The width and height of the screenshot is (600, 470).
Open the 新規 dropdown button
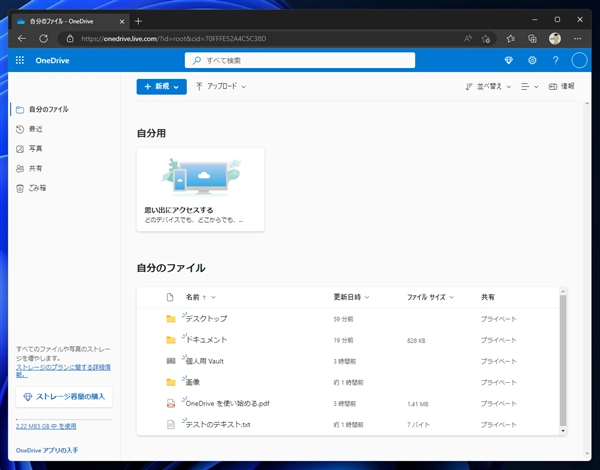pos(161,86)
